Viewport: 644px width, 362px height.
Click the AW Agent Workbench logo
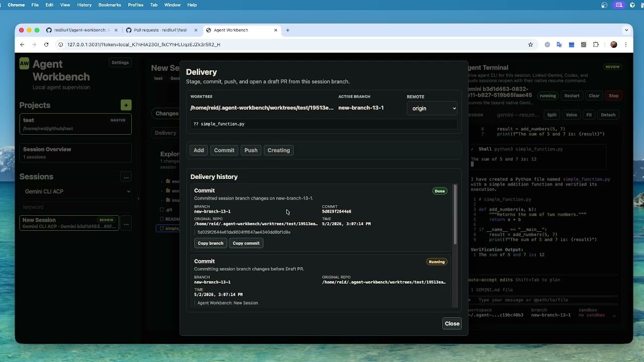pyautogui.click(x=24, y=63)
